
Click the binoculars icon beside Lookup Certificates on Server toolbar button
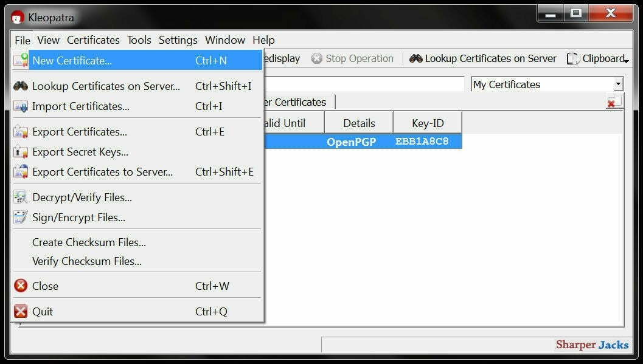pos(416,59)
